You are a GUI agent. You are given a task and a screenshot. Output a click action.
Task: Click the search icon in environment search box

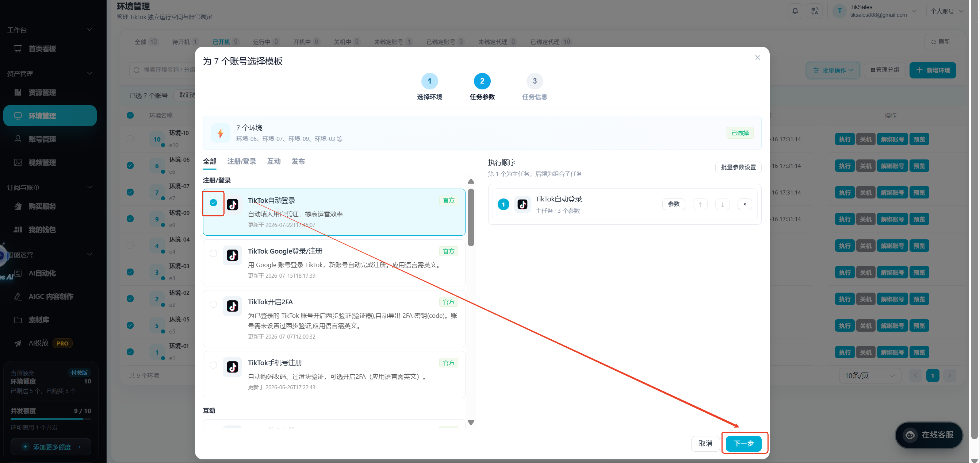(137, 70)
